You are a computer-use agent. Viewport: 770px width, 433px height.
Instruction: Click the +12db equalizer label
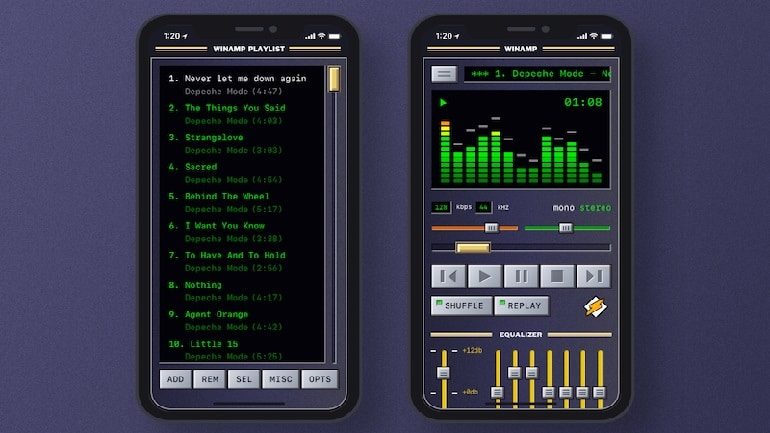coord(472,351)
